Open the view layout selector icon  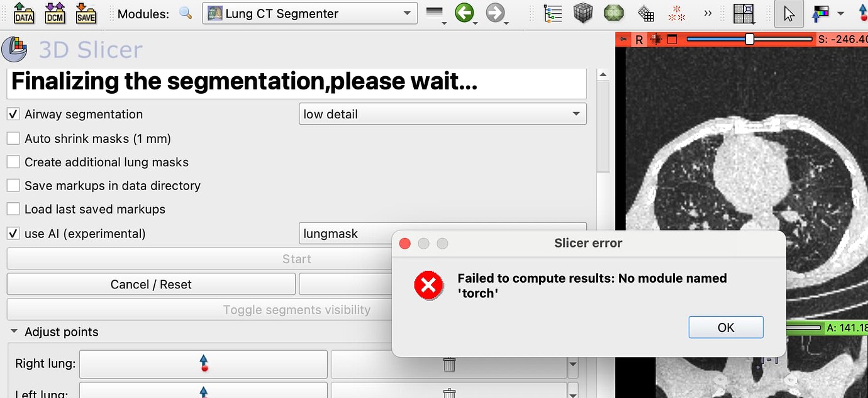click(743, 13)
